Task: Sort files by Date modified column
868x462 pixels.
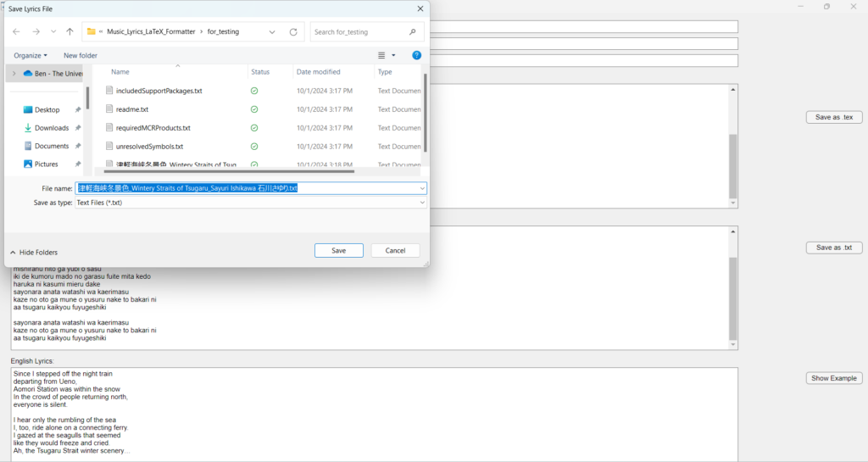Action: coord(319,72)
